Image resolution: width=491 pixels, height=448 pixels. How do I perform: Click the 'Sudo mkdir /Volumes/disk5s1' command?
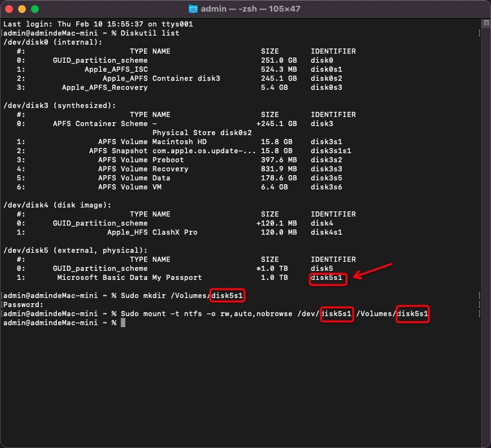coord(182,295)
